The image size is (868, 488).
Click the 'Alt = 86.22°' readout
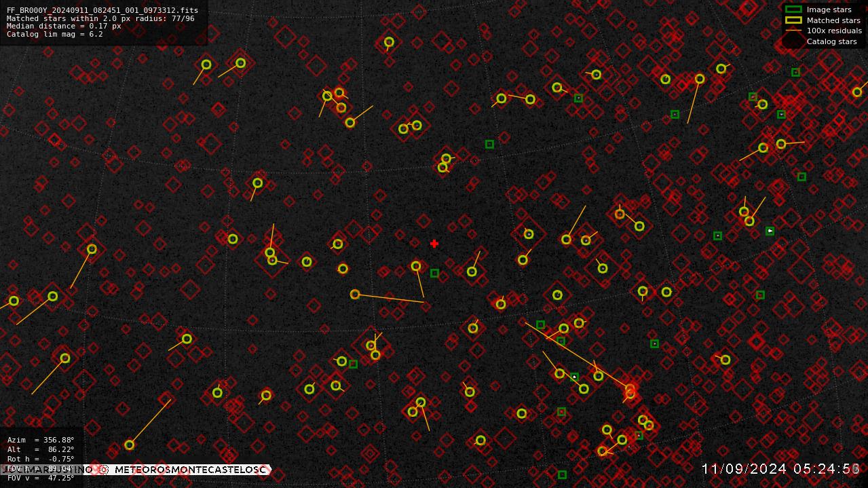tap(41, 449)
